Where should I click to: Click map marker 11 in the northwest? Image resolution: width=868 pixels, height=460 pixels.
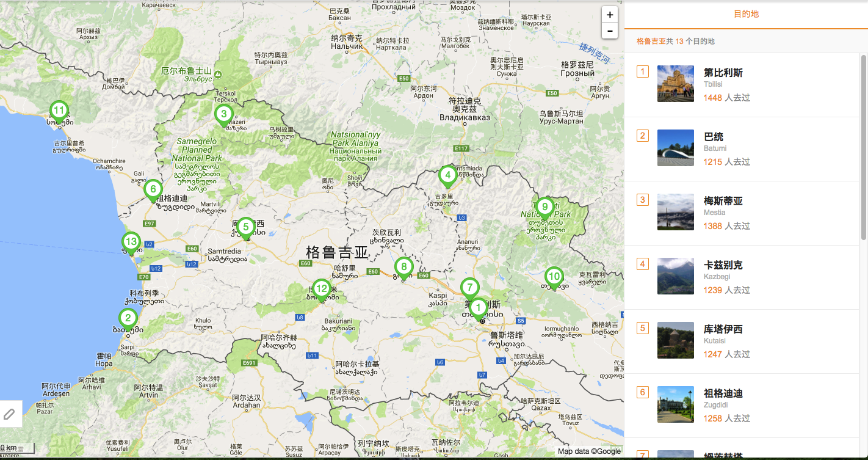point(59,111)
